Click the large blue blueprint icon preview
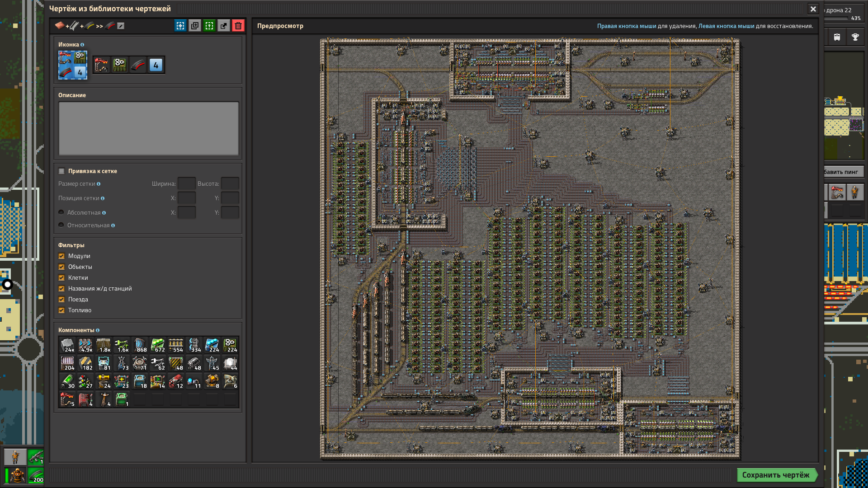 click(73, 65)
